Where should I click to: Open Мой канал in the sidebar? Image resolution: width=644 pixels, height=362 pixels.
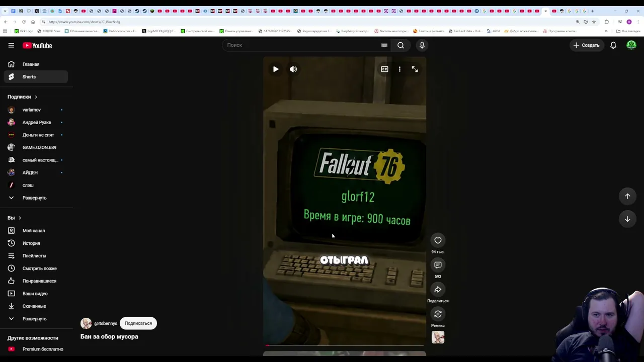[35, 231]
